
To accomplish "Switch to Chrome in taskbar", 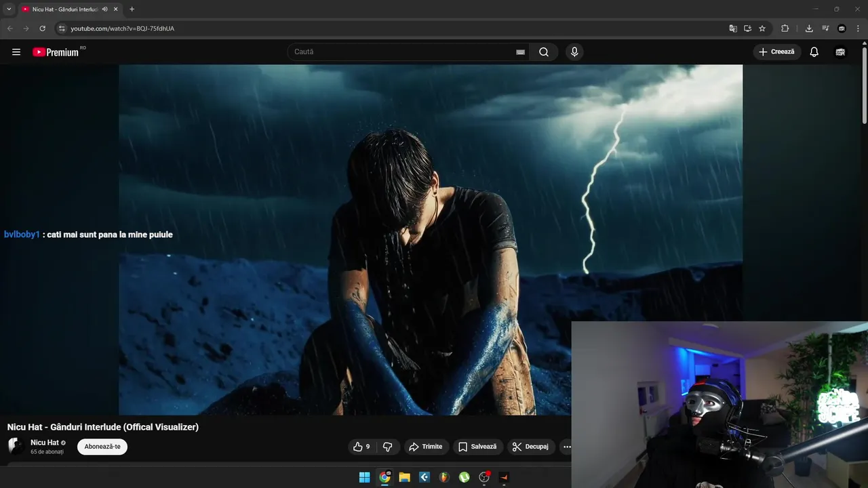I will [384, 477].
